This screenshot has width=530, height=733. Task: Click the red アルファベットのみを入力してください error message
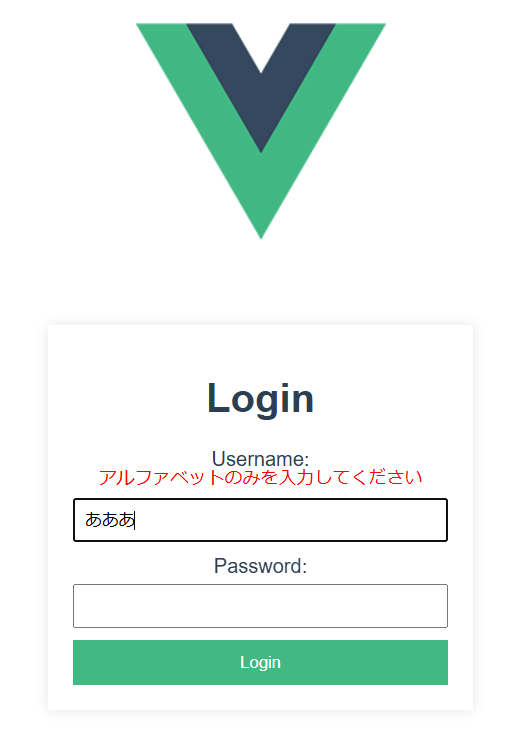coord(260,478)
